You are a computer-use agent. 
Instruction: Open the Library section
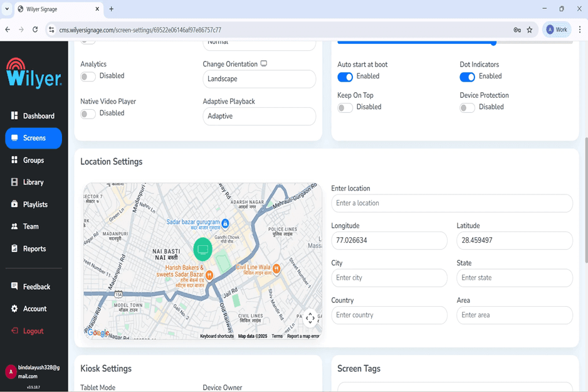point(33,183)
